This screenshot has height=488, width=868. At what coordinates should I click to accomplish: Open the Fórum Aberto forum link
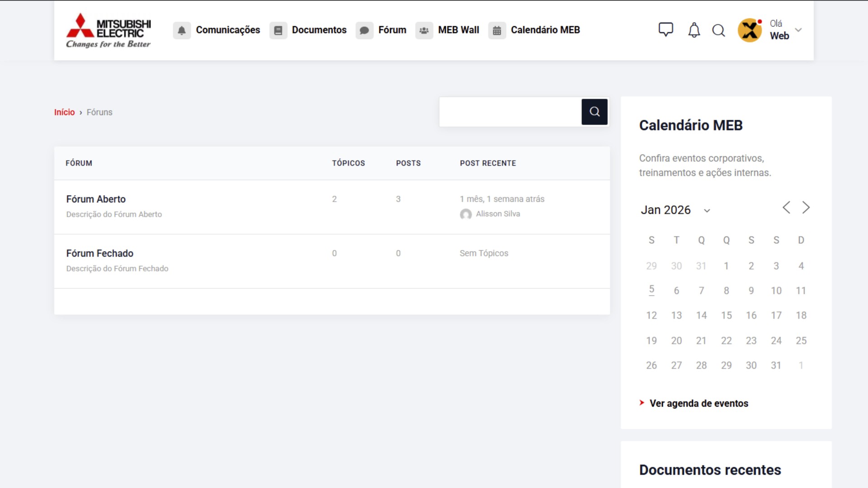click(96, 199)
